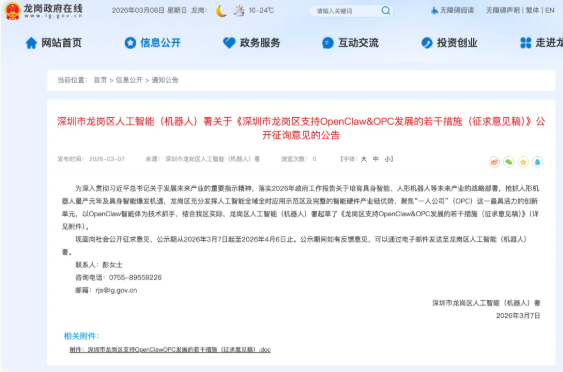Click the yellow star favorite share icon
The height and width of the screenshot is (372, 563).
point(523,162)
